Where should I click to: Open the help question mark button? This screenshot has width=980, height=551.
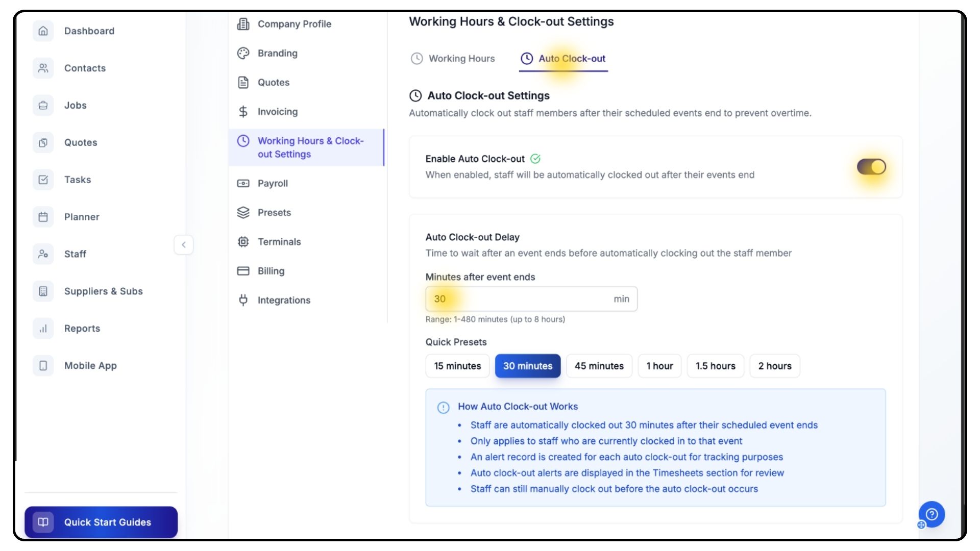tap(932, 514)
